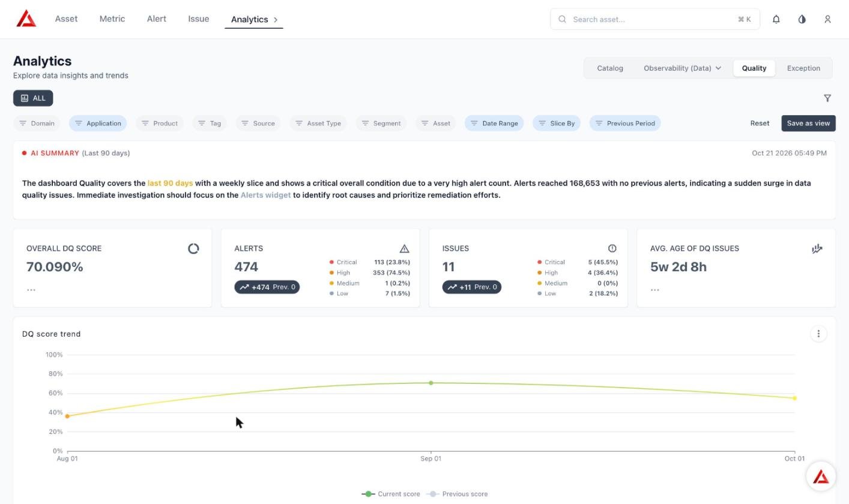The image size is (849, 504).
Task: Click the Issues exclamation circle icon
Action: [612, 248]
